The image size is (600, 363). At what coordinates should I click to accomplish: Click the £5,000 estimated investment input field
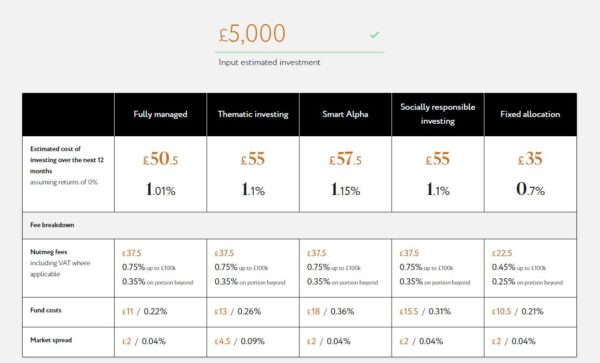(x=299, y=34)
